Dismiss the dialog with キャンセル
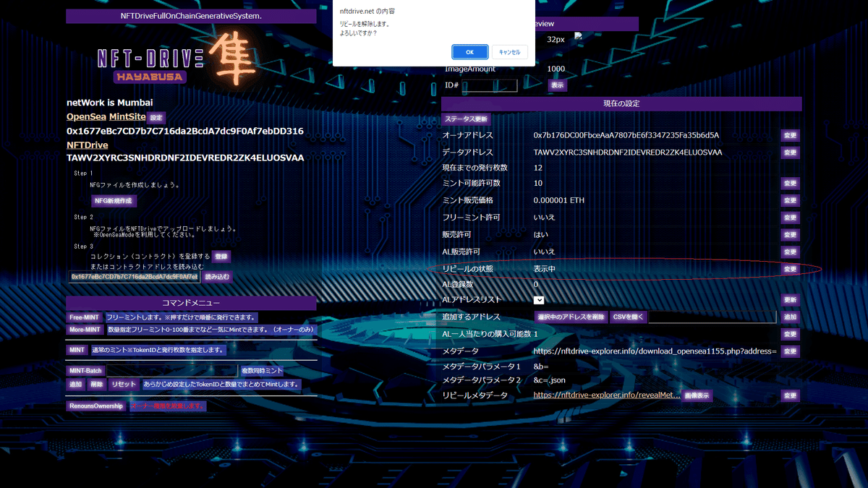The width and height of the screenshot is (868, 488). [x=509, y=52]
